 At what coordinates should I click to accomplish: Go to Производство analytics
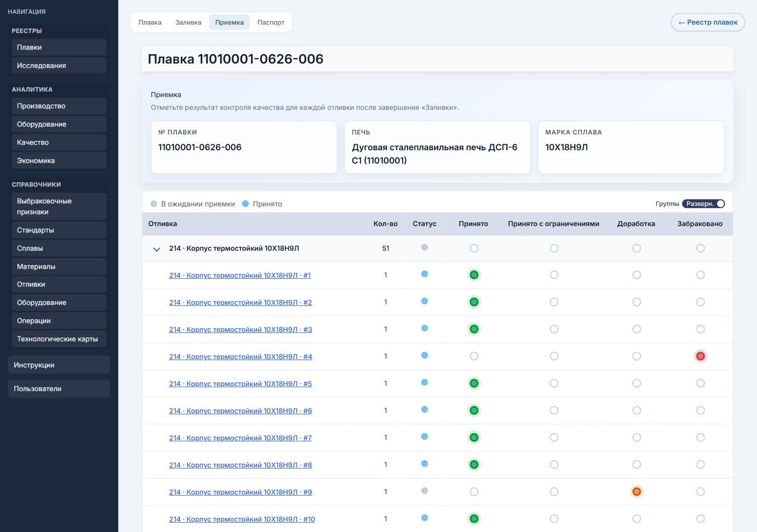(x=59, y=106)
